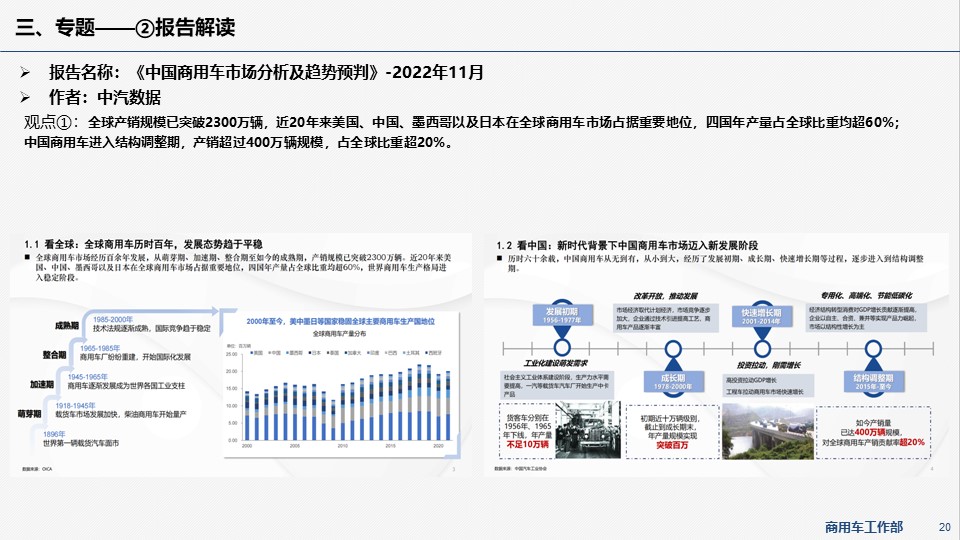
Task: Click the 投资拉动、刚需增长 caption
Action: (769, 365)
